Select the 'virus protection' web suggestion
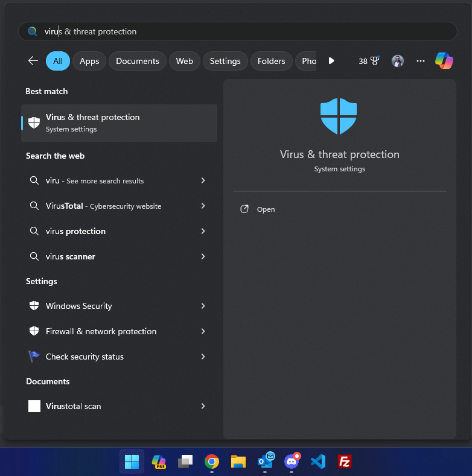 119,231
